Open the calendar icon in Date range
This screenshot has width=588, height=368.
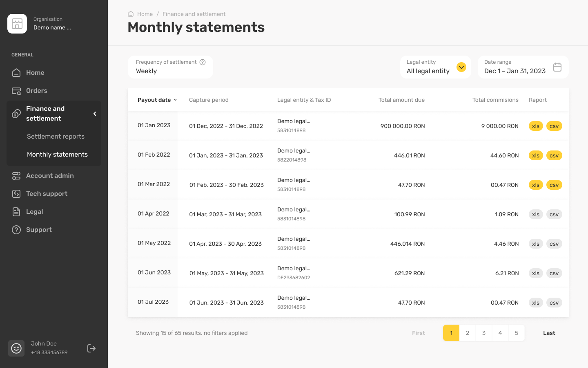click(x=557, y=67)
